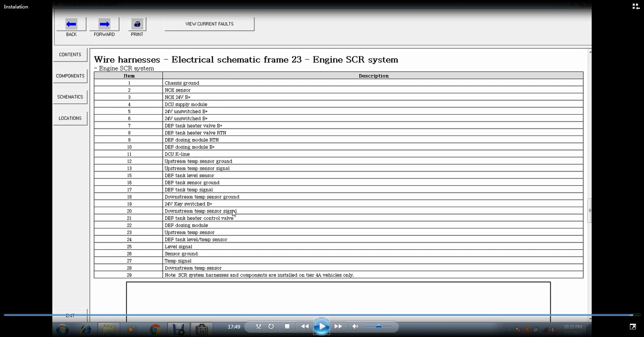Select the 'DEF tank level/temp sensor' row
Viewport: 644px width, 337px height.
click(339, 240)
